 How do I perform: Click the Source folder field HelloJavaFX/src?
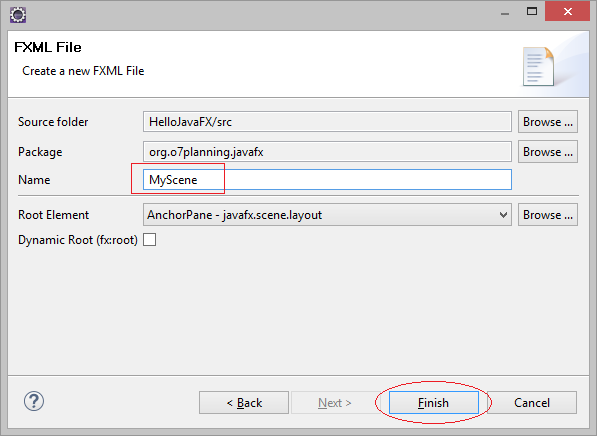327,122
